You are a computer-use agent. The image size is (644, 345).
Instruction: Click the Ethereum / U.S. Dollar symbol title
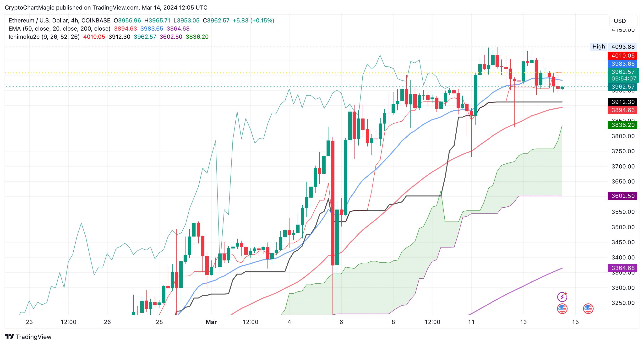(59, 21)
